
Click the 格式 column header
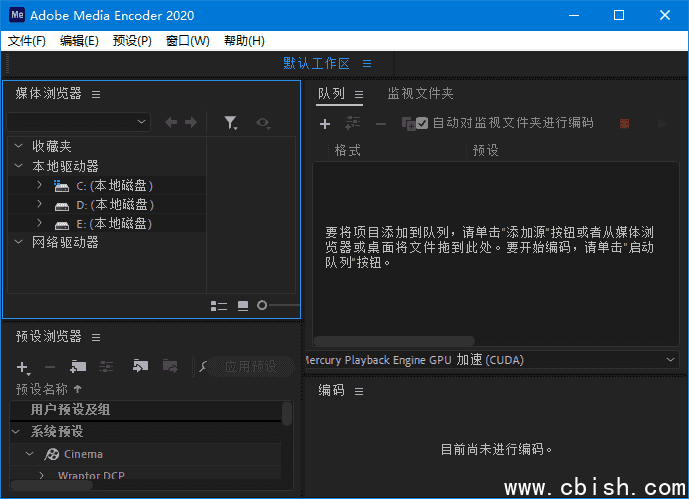point(348,151)
